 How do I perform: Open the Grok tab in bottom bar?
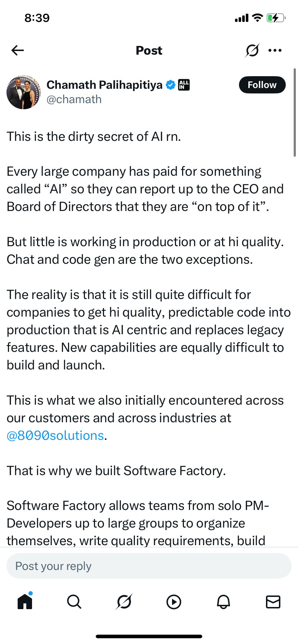click(x=124, y=602)
